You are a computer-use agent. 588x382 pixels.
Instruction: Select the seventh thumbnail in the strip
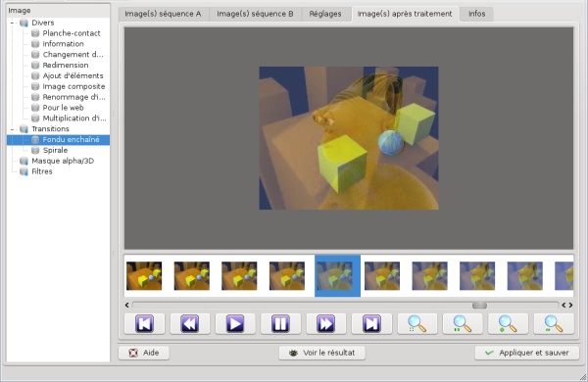pos(430,276)
